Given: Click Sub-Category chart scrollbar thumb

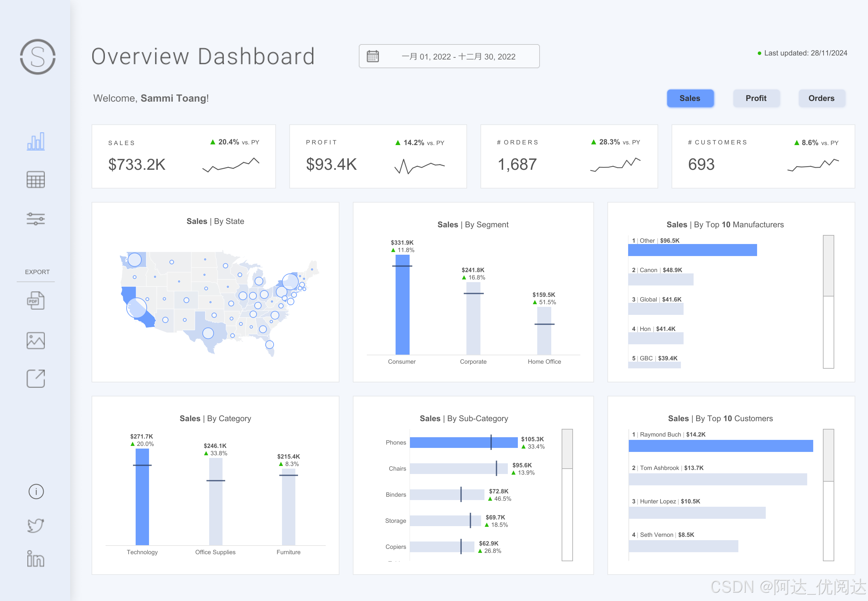Looking at the screenshot, I should (567, 449).
